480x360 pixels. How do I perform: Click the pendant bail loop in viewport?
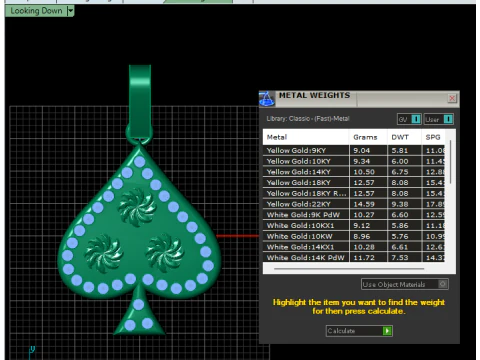point(140,100)
